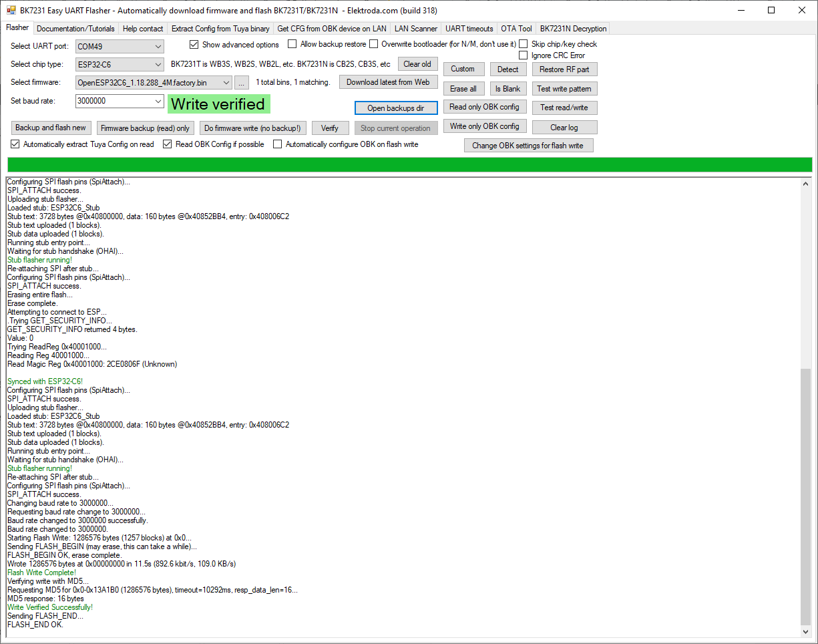
Task: Enable Skip chip/key check
Action: [524, 44]
